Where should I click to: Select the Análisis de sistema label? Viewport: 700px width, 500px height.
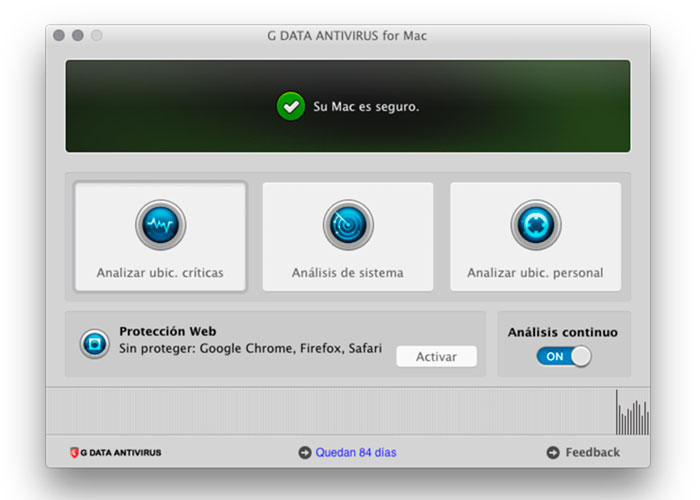tap(348, 273)
